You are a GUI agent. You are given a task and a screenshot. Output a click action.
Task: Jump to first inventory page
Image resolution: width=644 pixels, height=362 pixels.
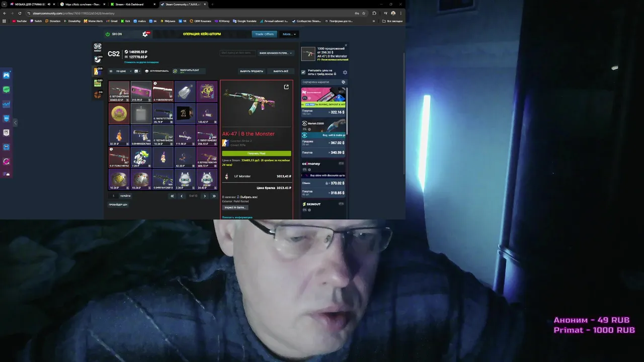point(172,196)
